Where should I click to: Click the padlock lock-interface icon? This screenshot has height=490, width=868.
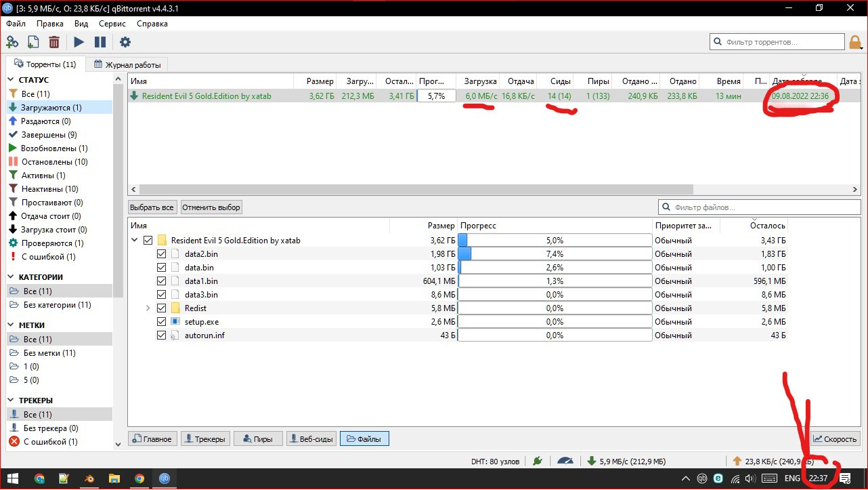coord(856,42)
